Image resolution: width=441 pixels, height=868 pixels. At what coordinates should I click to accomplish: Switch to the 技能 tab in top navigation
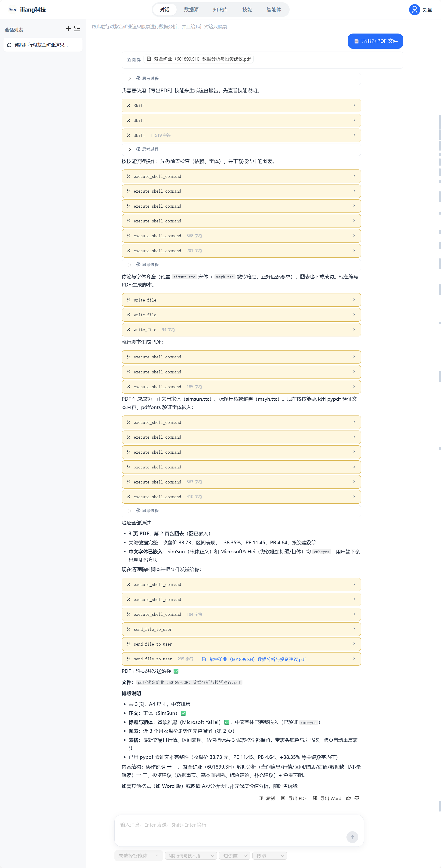[247, 9]
